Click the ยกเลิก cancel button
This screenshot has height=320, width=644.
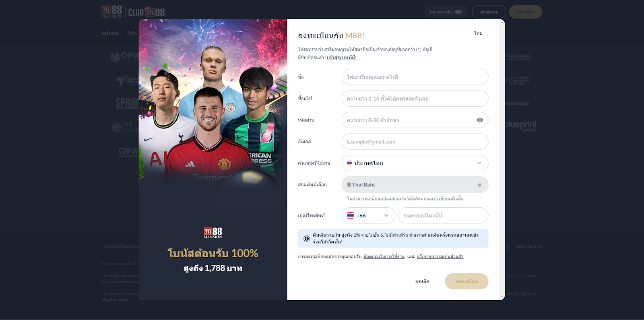(422, 281)
